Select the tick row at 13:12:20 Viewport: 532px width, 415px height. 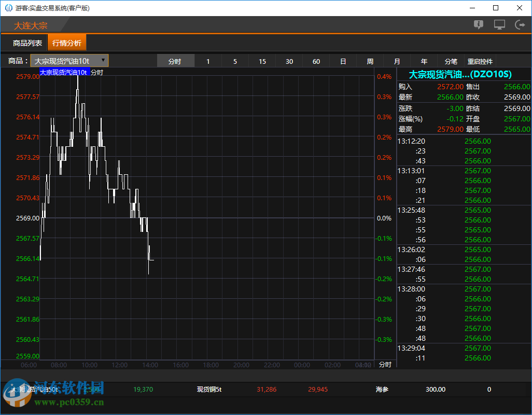coord(464,141)
